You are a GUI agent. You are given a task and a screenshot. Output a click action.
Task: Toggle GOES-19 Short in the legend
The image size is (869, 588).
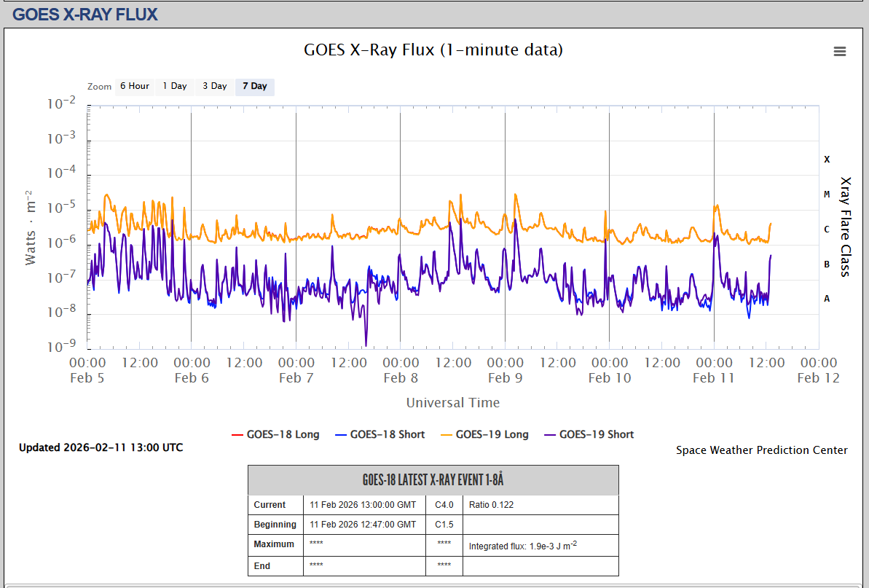pos(596,434)
